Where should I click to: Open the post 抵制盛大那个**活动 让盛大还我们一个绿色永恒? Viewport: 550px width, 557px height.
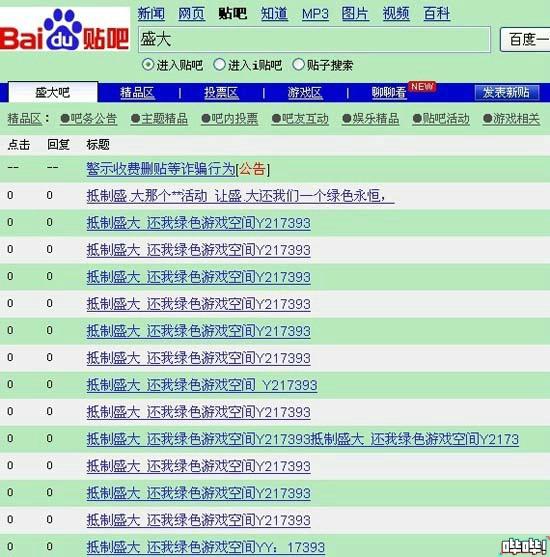coord(240,196)
